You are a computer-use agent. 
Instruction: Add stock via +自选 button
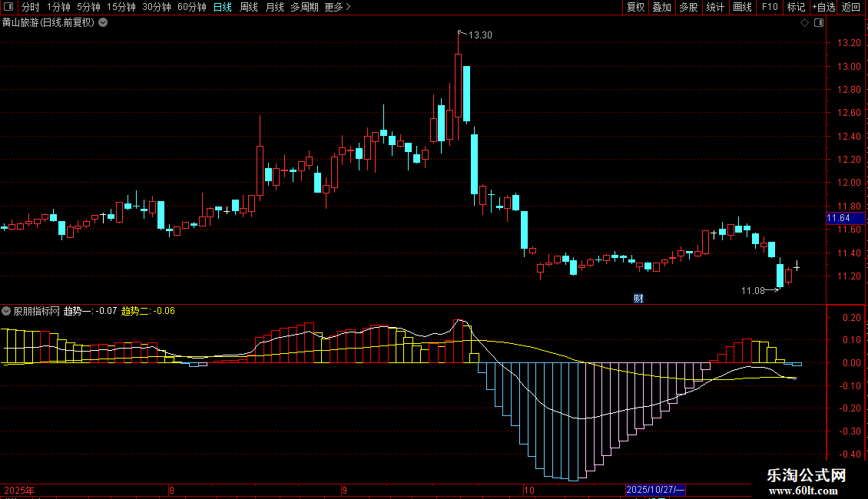pos(823,7)
